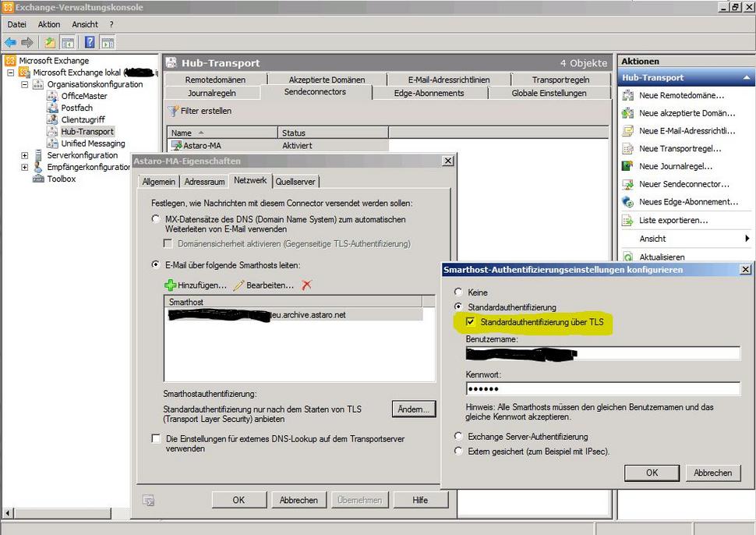Enable external DNS lookup checkbox
The width and height of the screenshot is (756, 535).
tap(157, 439)
